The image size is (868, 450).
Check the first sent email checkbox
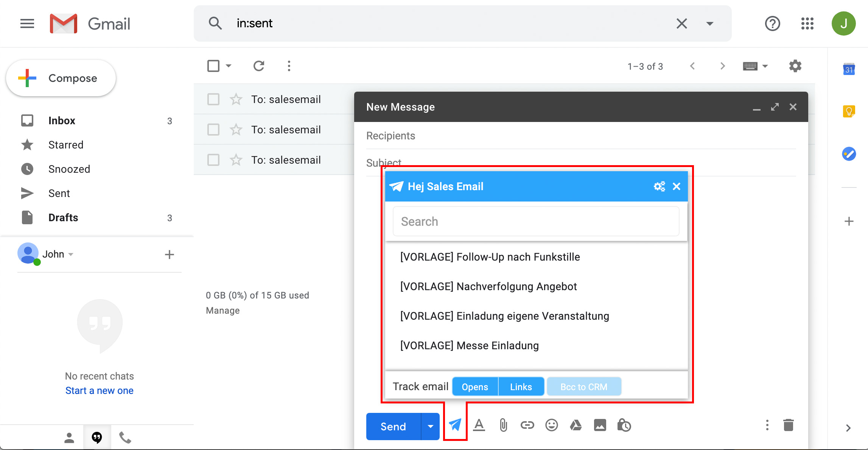[213, 99]
